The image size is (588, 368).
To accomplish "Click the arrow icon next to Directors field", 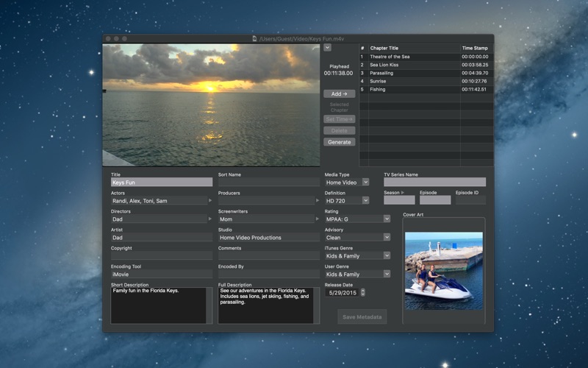I will 210,219.
